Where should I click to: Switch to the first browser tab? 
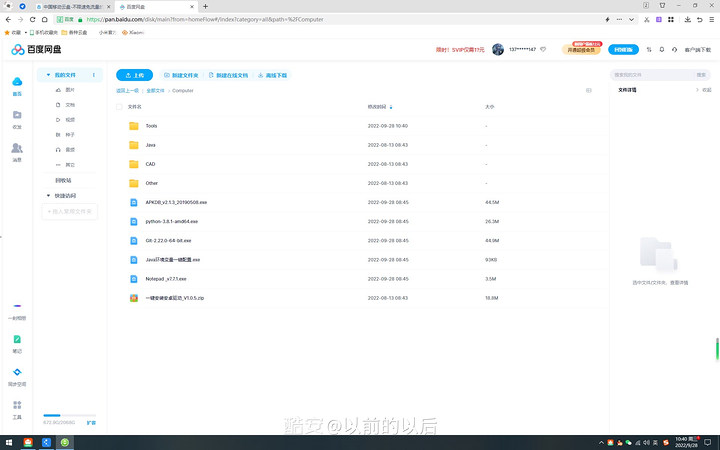[73, 7]
